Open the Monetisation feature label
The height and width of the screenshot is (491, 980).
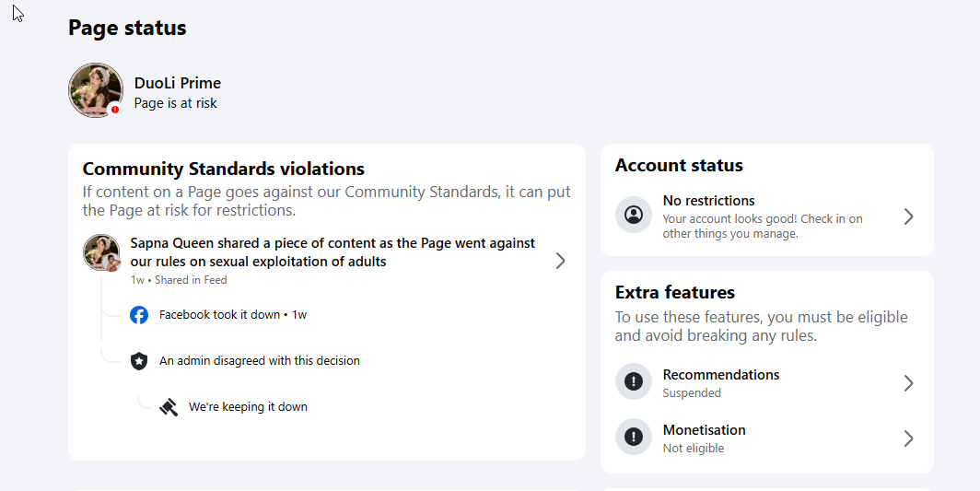tap(705, 429)
